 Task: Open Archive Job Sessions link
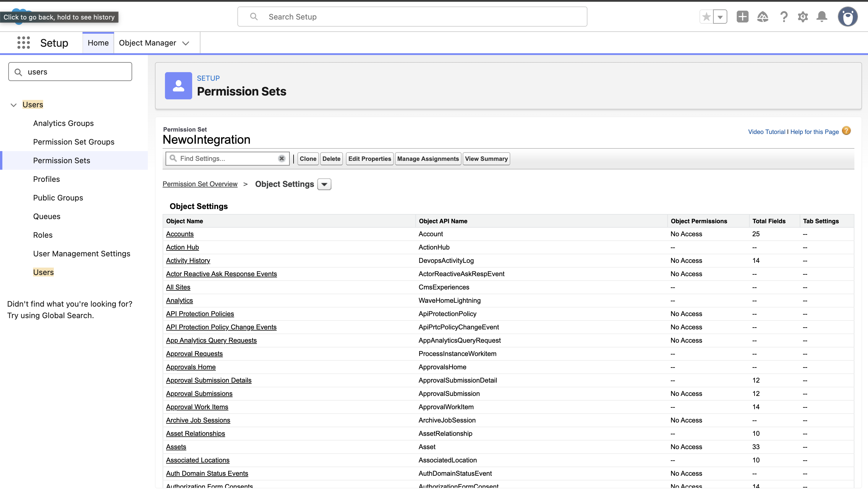[x=198, y=420]
